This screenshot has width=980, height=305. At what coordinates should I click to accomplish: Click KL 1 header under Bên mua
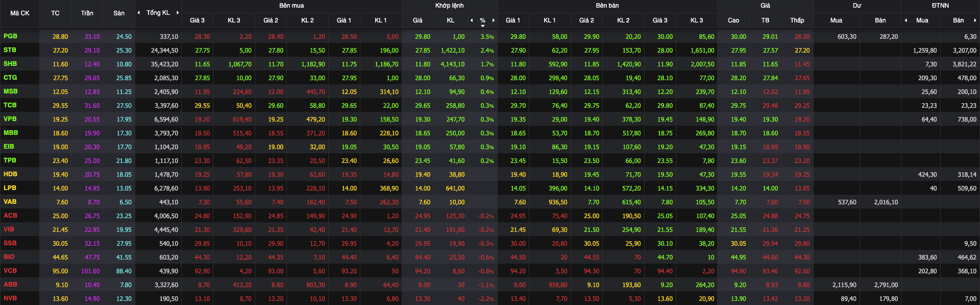(381, 20)
